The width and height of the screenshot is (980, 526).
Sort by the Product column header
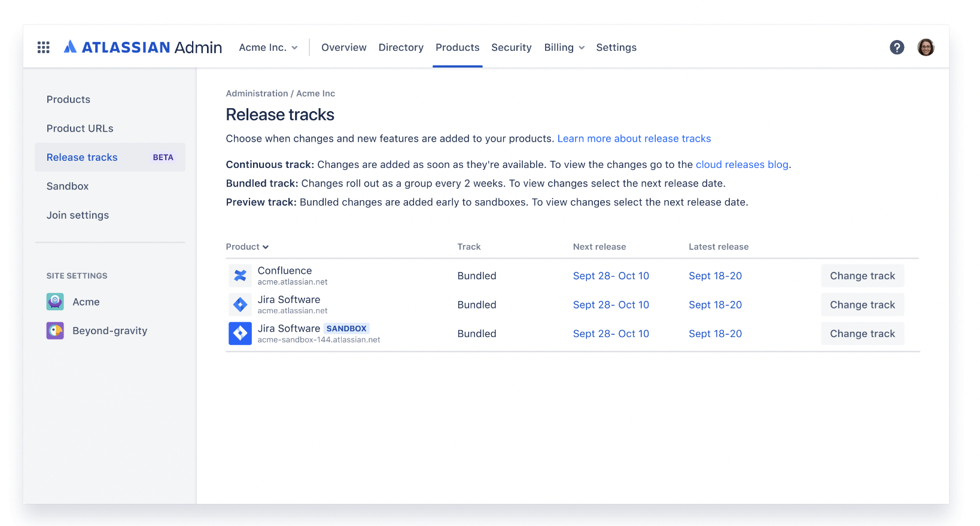(247, 247)
